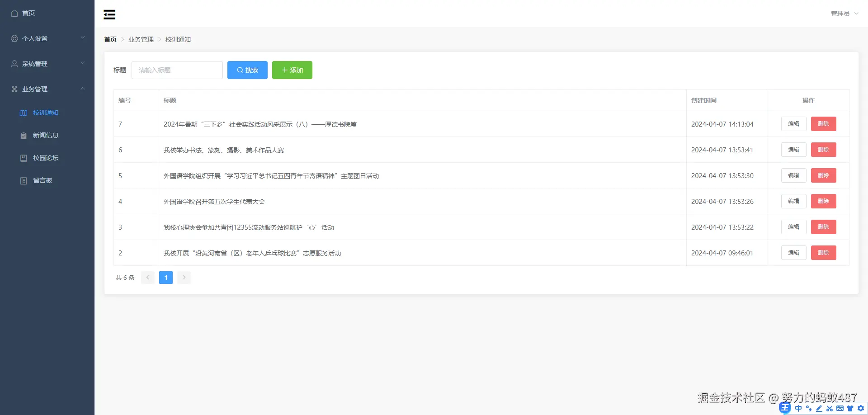This screenshot has width=868, height=415.
Task: Click the blue 搜索 button
Action: pyautogui.click(x=247, y=70)
